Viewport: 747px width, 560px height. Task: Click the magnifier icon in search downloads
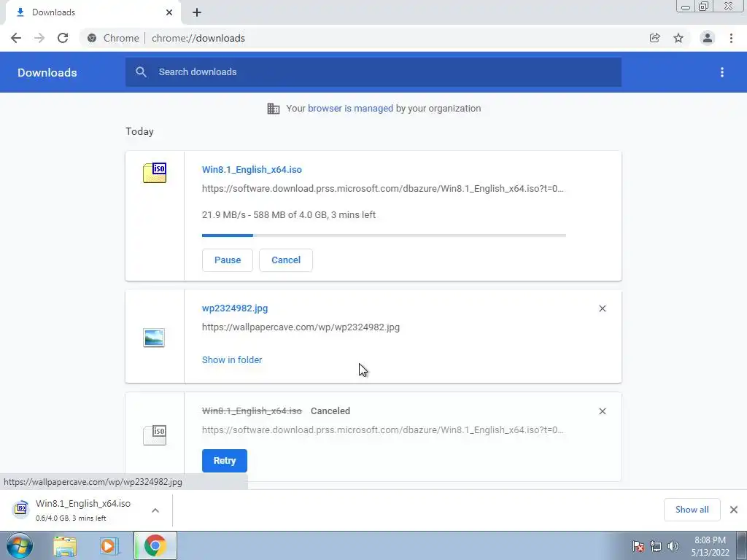[x=141, y=72]
